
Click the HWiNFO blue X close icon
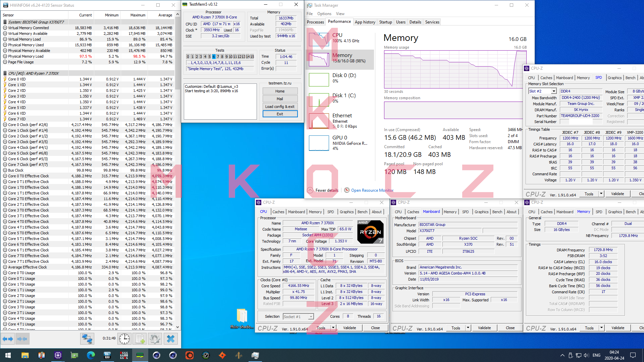click(x=170, y=339)
